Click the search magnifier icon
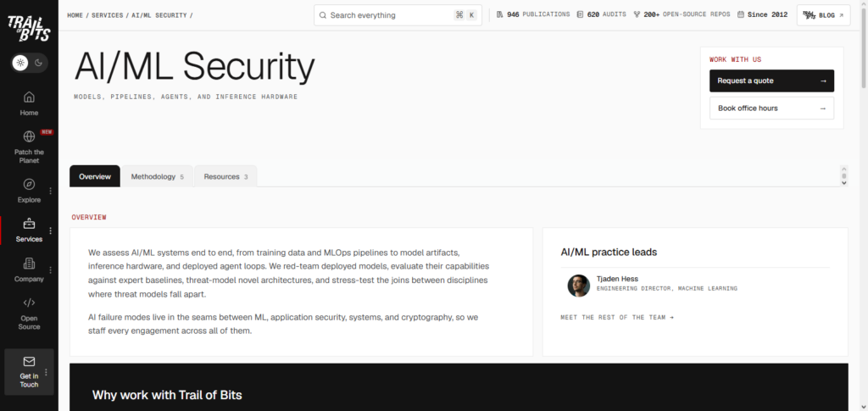868x411 pixels. pos(323,15)
